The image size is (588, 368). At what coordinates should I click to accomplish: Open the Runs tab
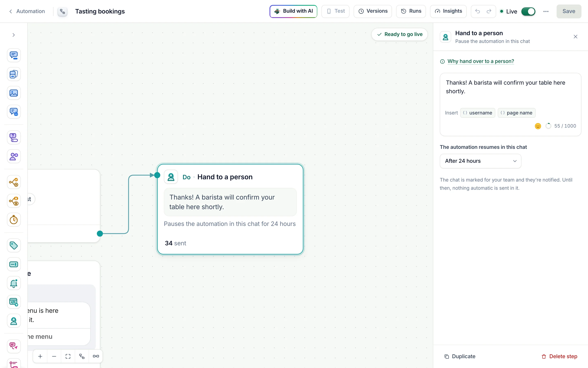(x=411, y=11)
